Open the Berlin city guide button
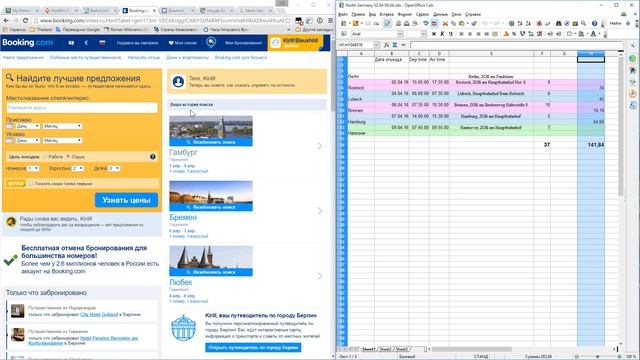The height and width of the screenshot is (360, 640). pos(253,348)
